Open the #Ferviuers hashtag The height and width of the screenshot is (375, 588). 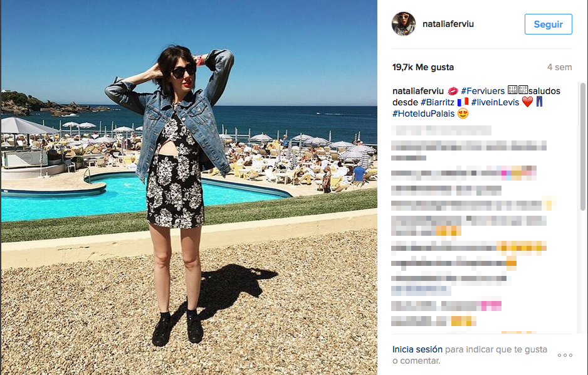point(483,91)
